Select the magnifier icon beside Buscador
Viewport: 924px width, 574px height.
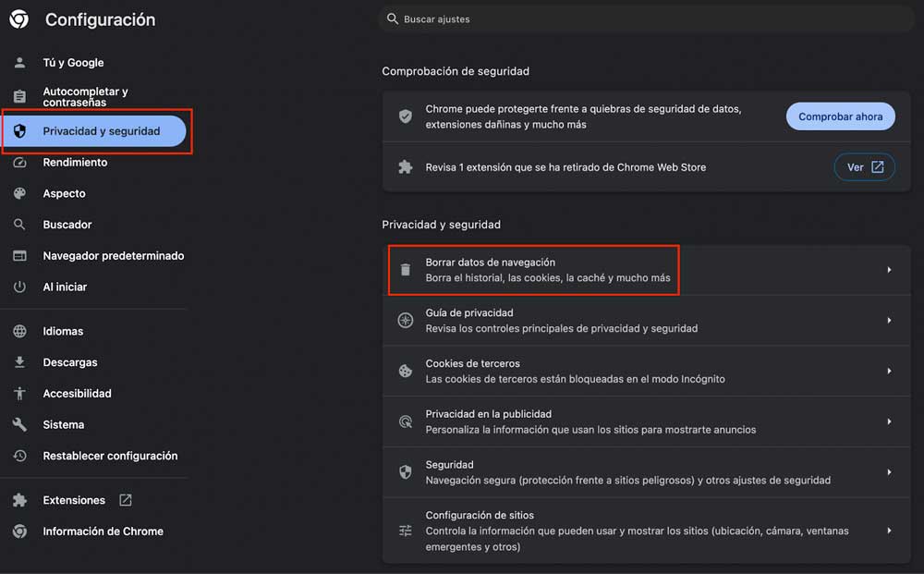coord(19,224)
